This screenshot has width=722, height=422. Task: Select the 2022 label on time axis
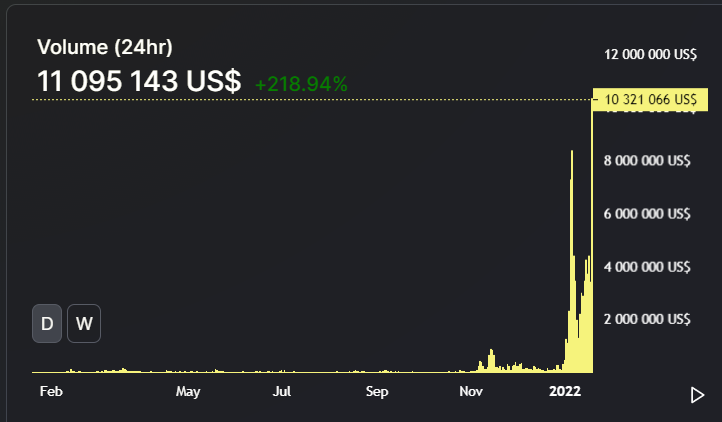pyautogui.click(x=565, y=391)
